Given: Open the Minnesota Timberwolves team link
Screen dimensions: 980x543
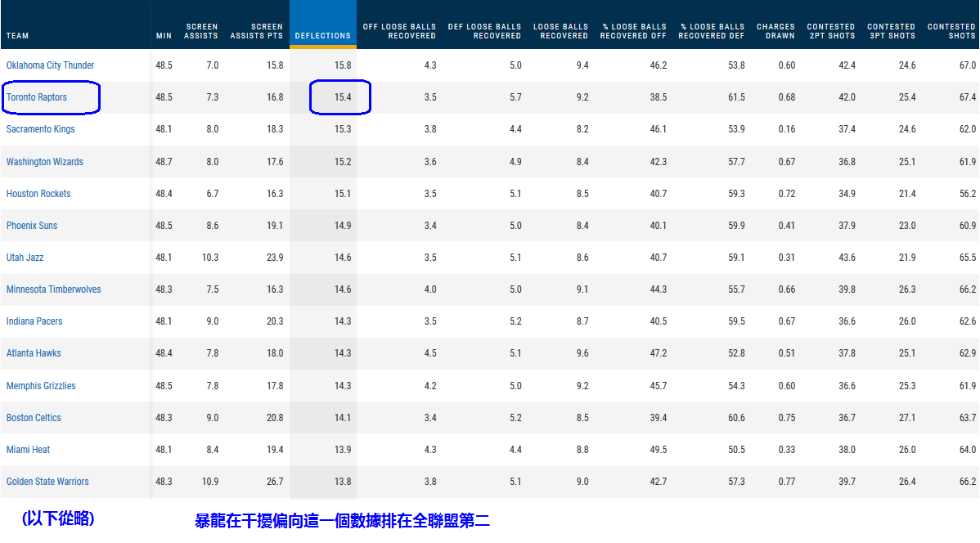Looking at the screenshot, I should [53, 289].
